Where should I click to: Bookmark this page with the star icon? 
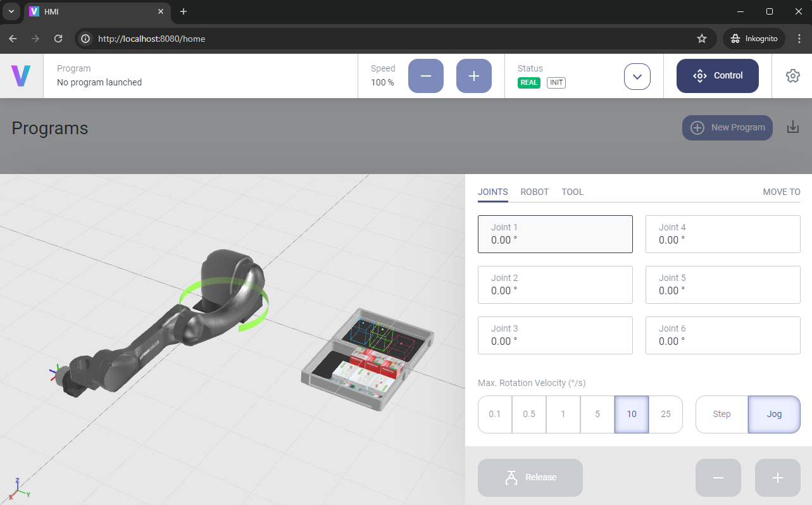coord(701,39)
